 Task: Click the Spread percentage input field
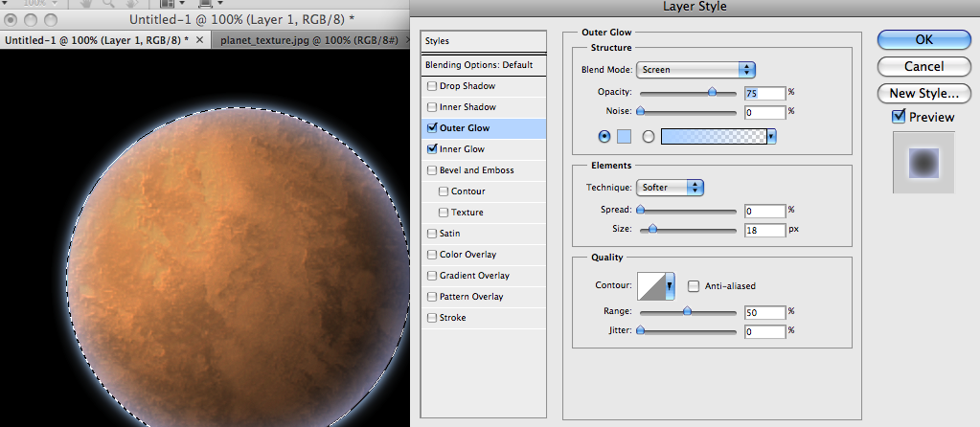click(765, 211)
